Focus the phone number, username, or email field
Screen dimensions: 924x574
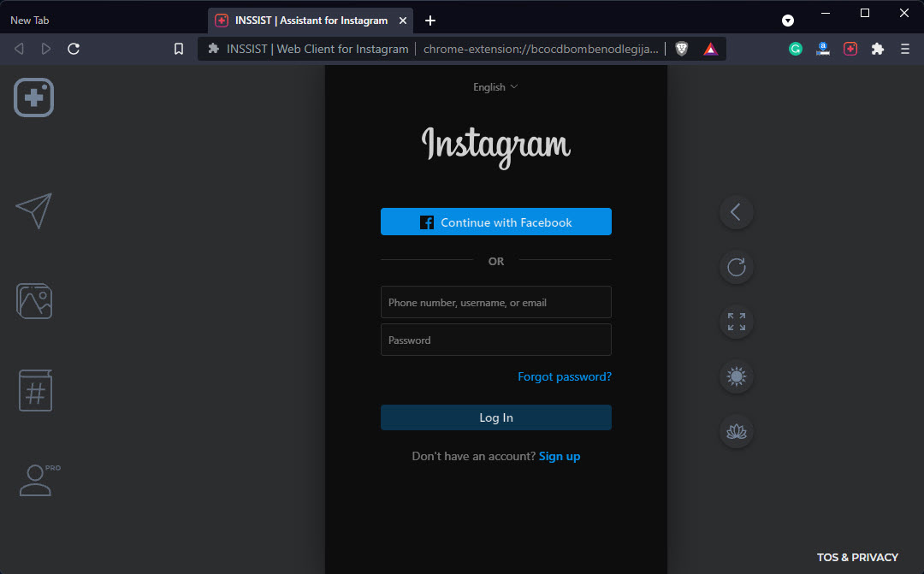[496, 302]
